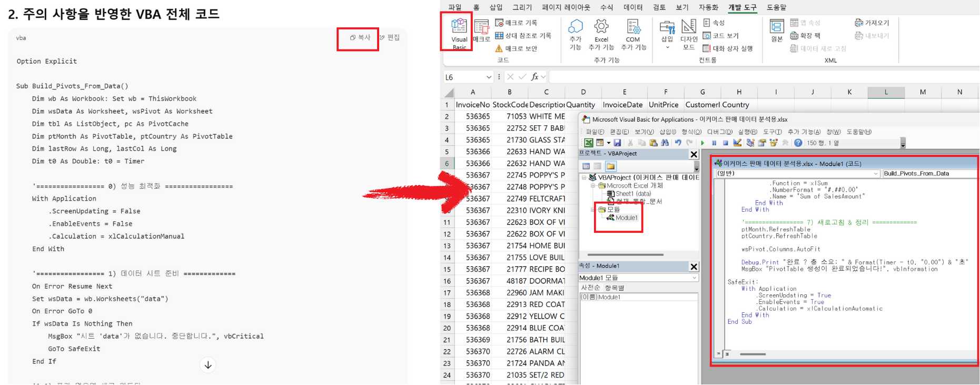
Task: Click the 편집 button above the code block
Action: coord(390,37)
